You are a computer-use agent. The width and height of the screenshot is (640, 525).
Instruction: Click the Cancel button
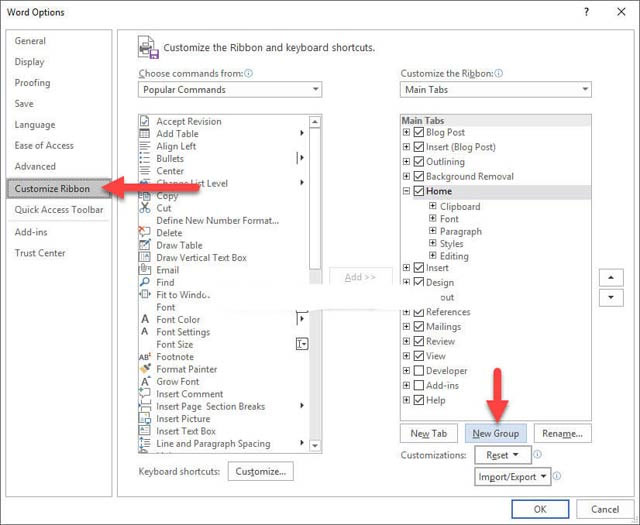604,509
